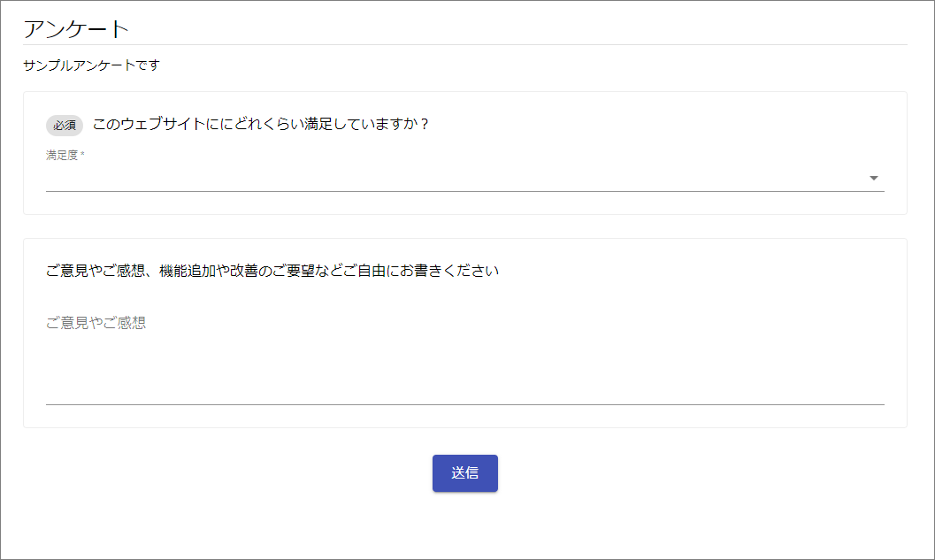The width and height of the screenshot is (935, 560).
Task: Click the ご意見やご感想 placeholder text
Action: coord(96,322)
